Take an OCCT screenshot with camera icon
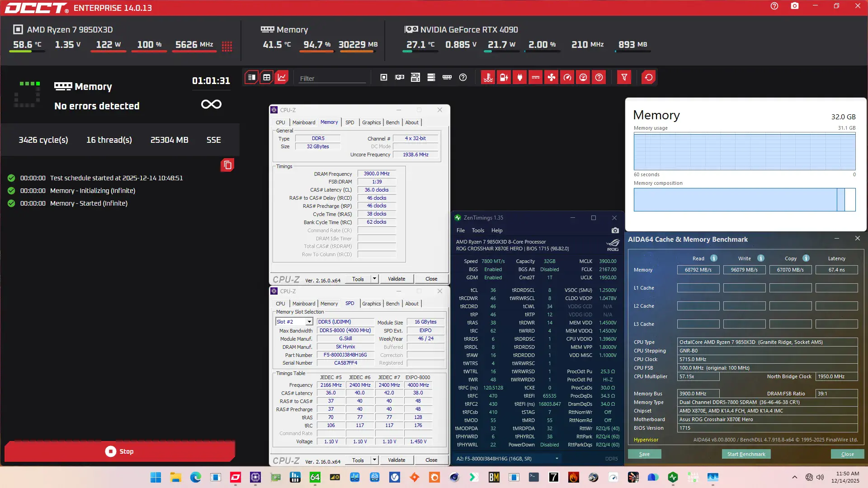This screenshot has height=488, width=868. click(x=794, y=6)
